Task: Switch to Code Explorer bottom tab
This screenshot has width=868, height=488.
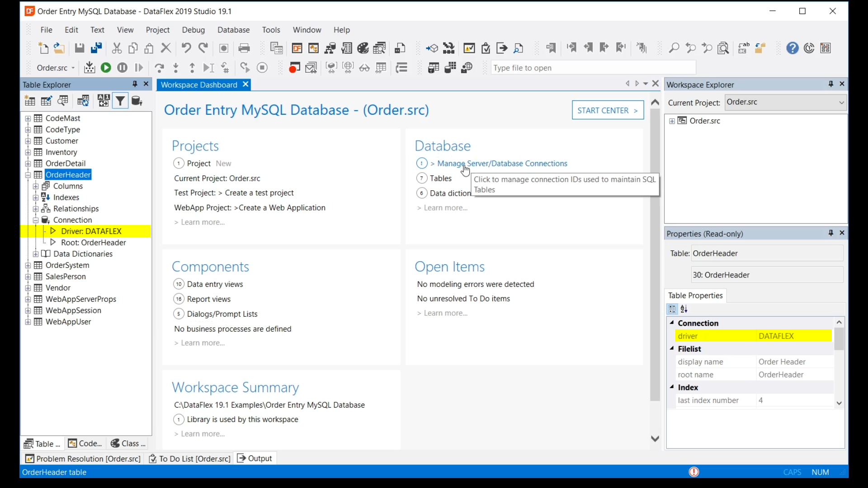Action: (85, 444)
